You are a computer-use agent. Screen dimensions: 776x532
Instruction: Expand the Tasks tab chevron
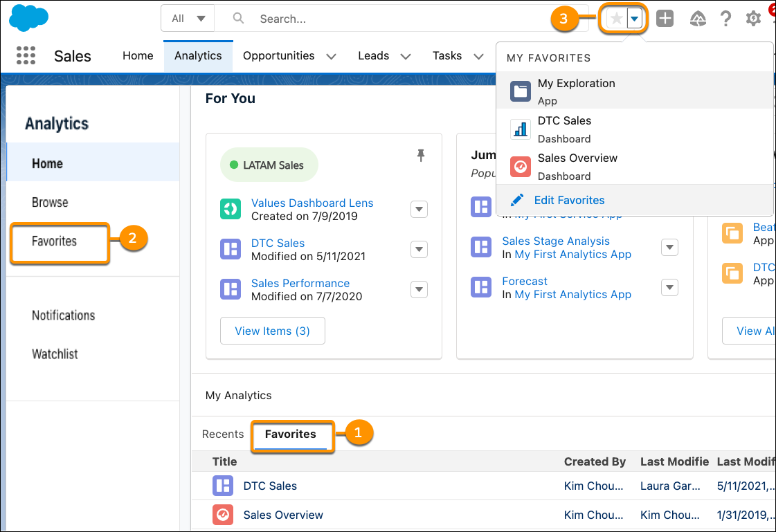[478, 56]
